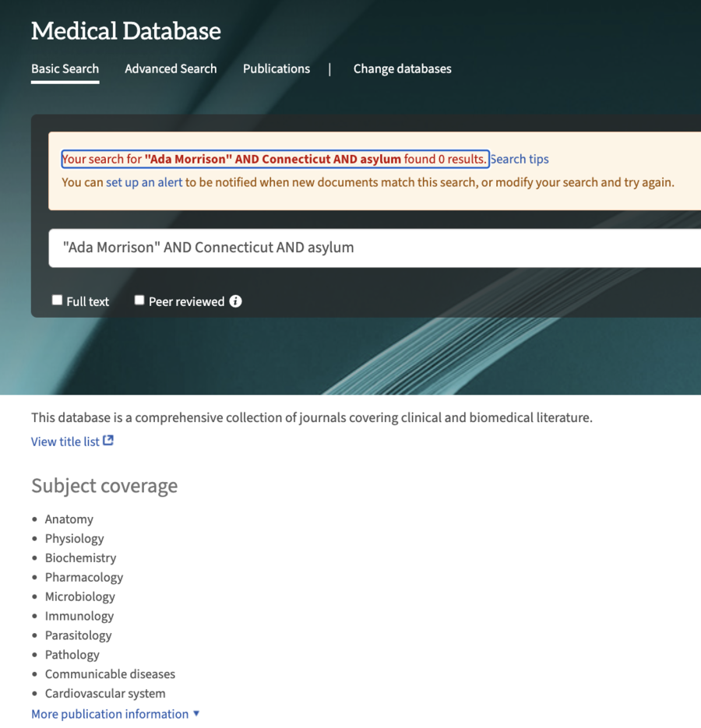The image size is (701, 728).
Task: Choose Pharmacology from subject coverage
Action: 83,577
